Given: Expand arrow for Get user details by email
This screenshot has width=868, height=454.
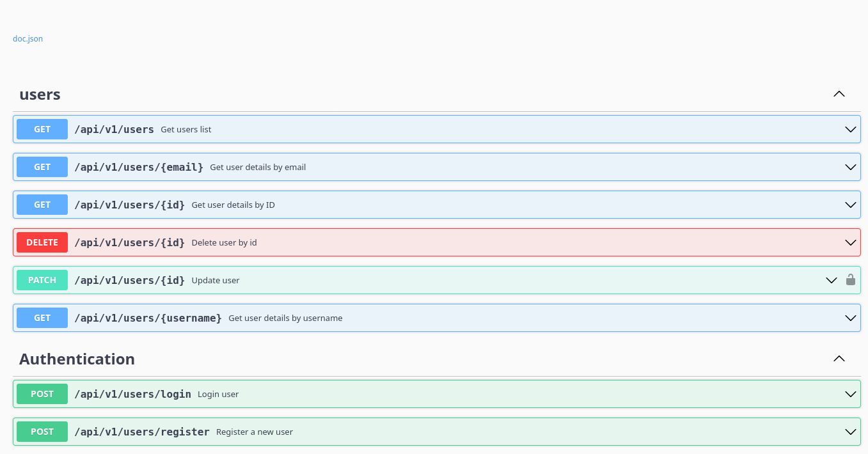Looking at the screenshot, I should [850, 167].
